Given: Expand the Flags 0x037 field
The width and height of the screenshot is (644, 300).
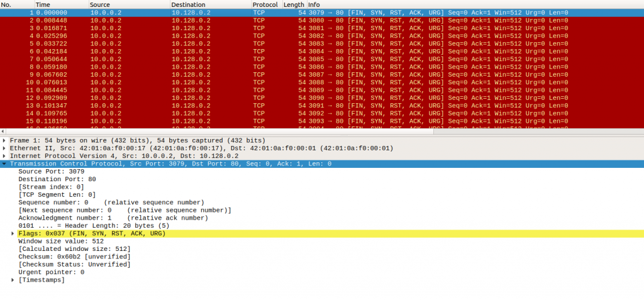Looking at the screenshot, I should [13, 233].
